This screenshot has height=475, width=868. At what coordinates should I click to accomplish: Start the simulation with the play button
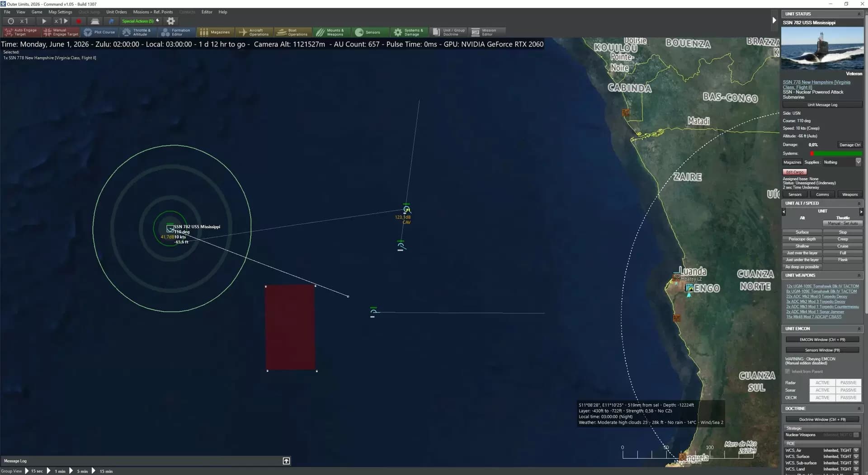pyautogui.click(x=44, y=21)
